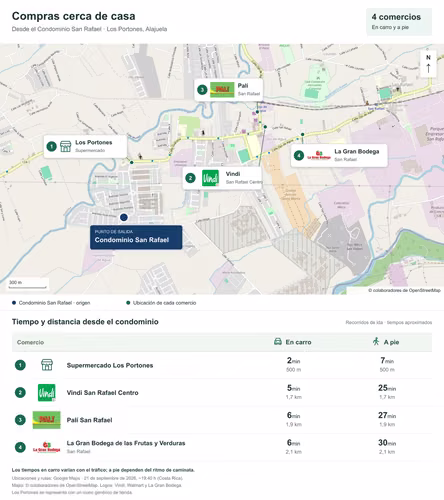Click the La Gran Bodega logo on the map
444x500 pixels.
click(x=319, y=155)
